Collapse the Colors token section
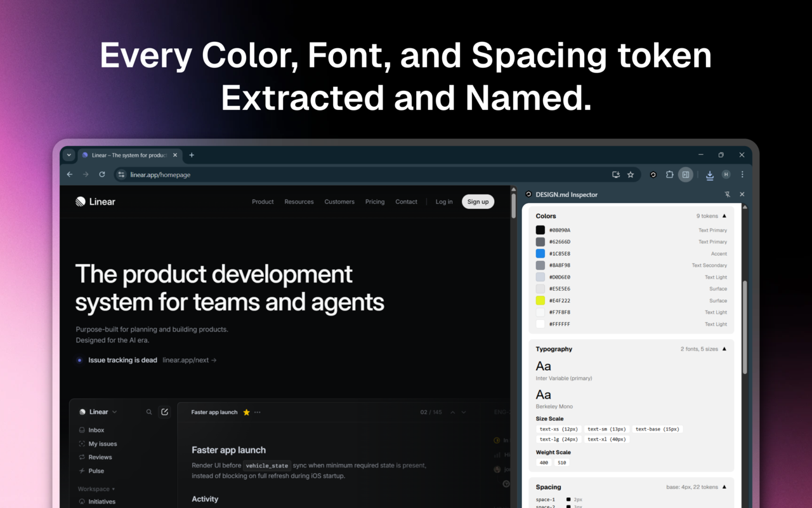This screenshot has width=812, height=508. coord(724,216)
